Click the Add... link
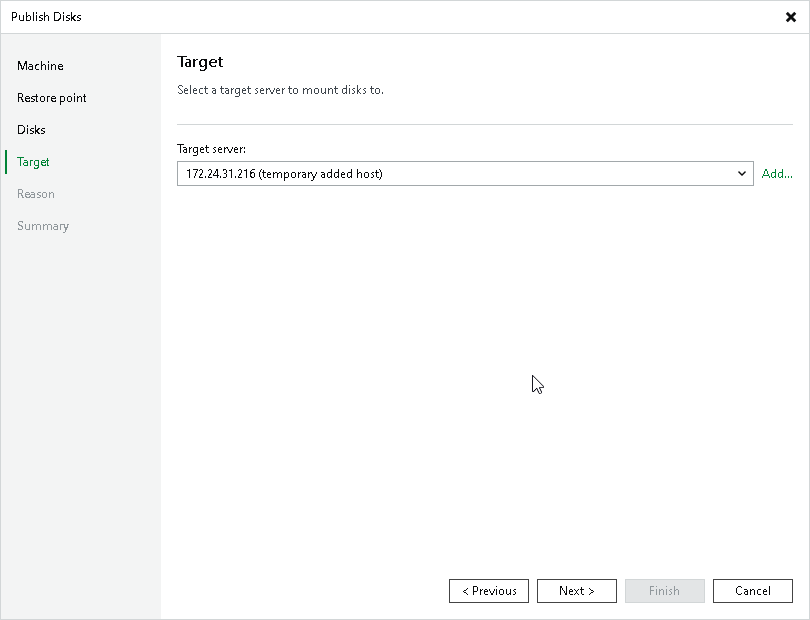810x620 pixels. click(777, 174)
